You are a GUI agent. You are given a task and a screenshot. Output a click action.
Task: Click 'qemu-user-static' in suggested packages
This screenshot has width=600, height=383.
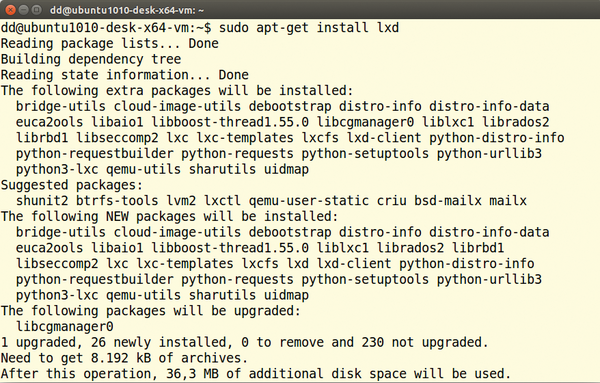(309, 201)
